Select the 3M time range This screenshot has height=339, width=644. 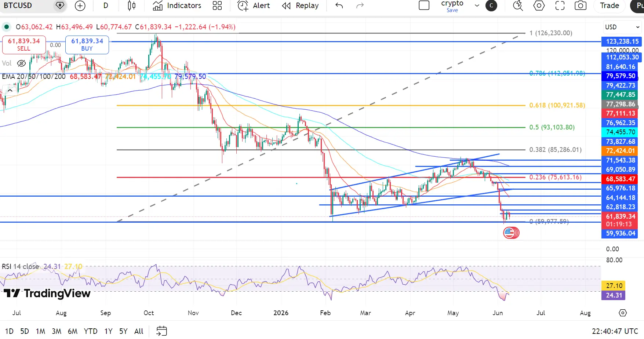[x=57, y=331]
